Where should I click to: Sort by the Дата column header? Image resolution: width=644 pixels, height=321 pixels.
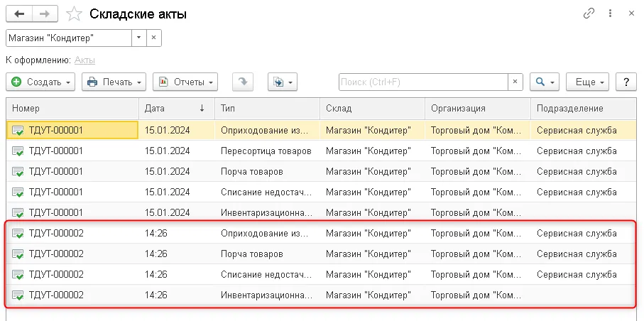177,109
